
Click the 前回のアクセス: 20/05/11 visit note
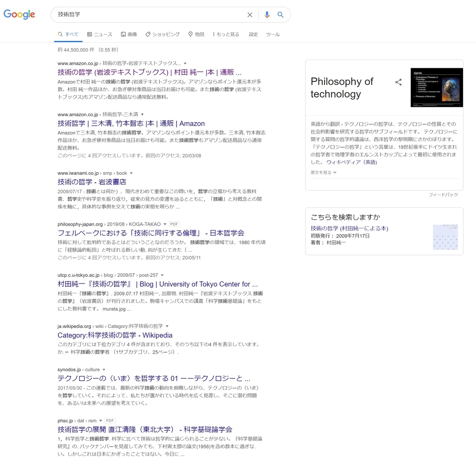tap(173, 258)
